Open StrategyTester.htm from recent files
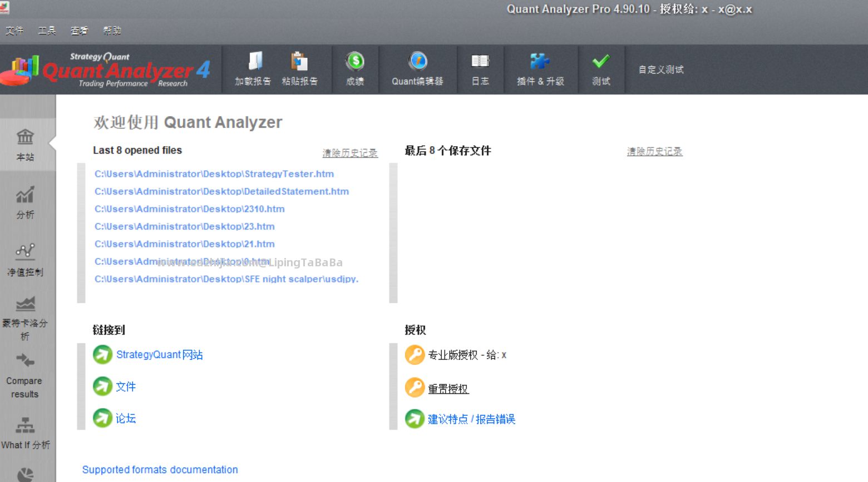The height and width of the screenshot is (482, 868). 214,174
